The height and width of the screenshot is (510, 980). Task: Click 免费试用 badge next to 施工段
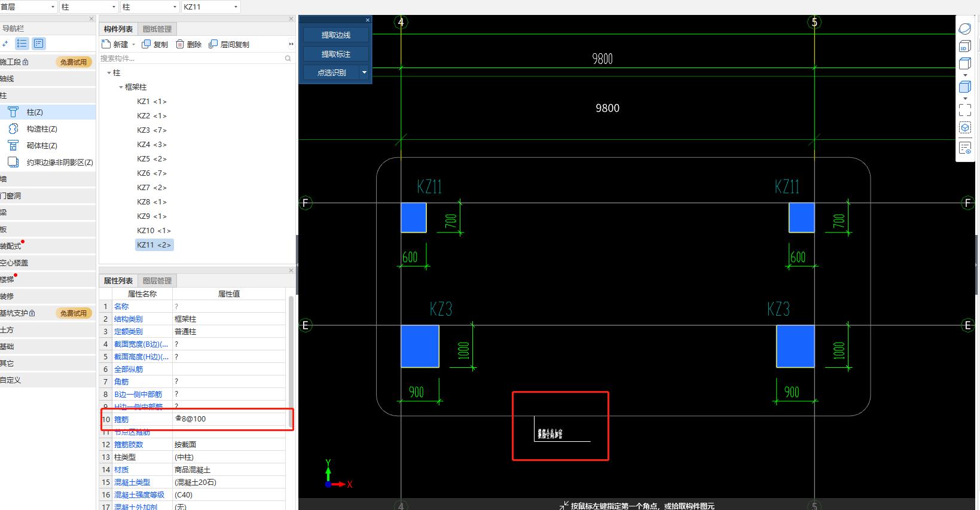coord(74,62)
